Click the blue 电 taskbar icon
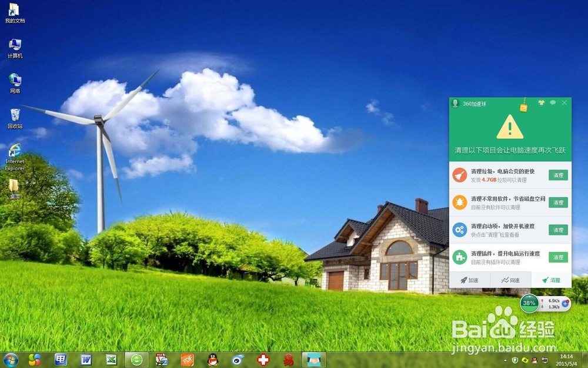This screenshot has height=368, width=588. pyautogui.click(x=61, y=360)
